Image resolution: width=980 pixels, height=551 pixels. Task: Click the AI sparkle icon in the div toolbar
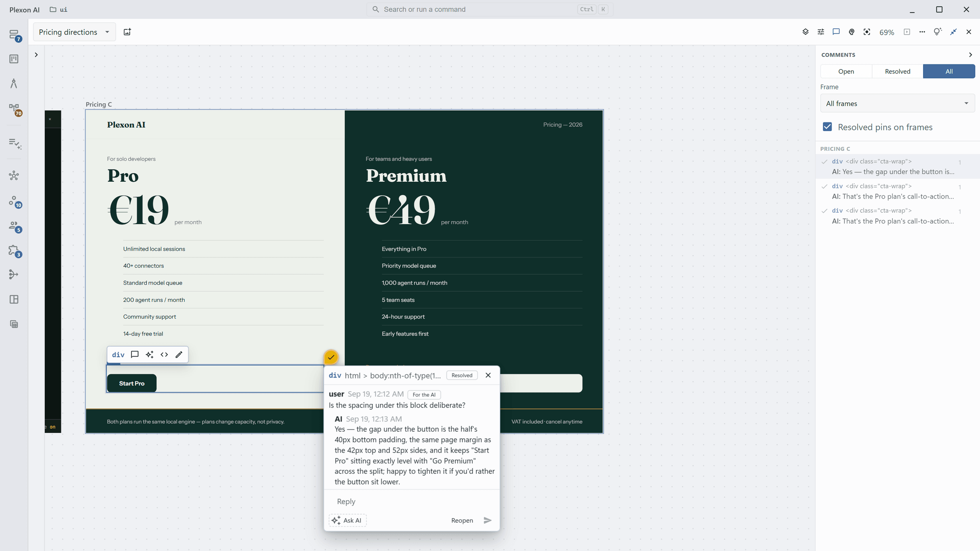(150, 354)
